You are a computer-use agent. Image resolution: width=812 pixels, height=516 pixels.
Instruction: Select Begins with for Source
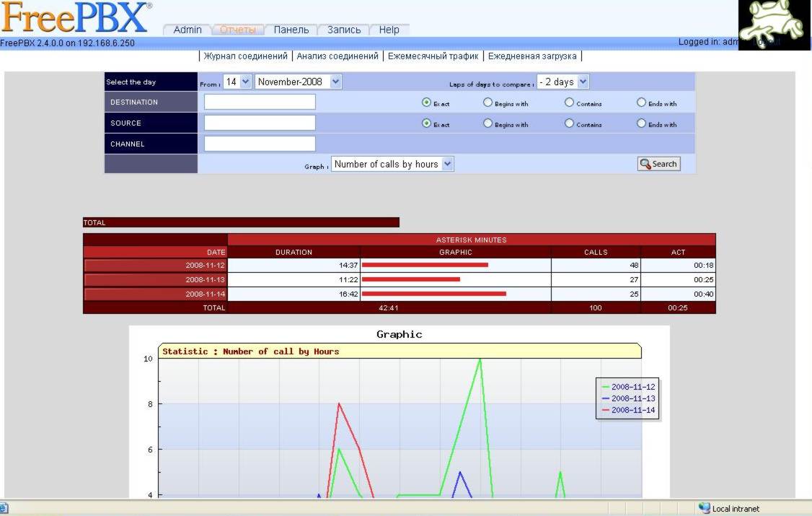coord(487,123)
